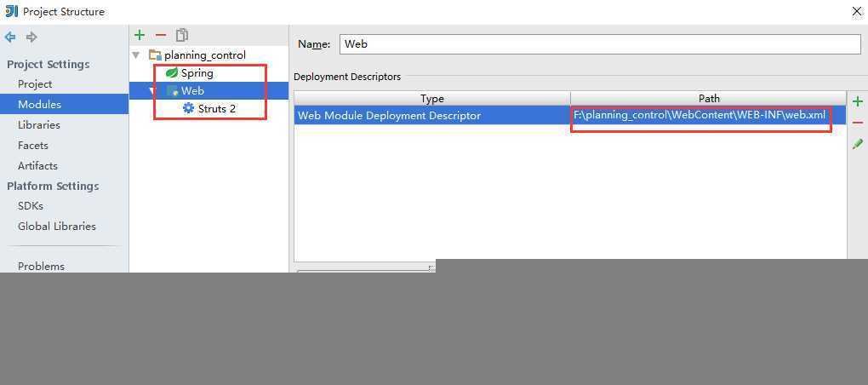Image resolution: width=868 pixels, height=385 pixels.
Task: Open SDKs under Platform Settings
Action: point(31,205)
